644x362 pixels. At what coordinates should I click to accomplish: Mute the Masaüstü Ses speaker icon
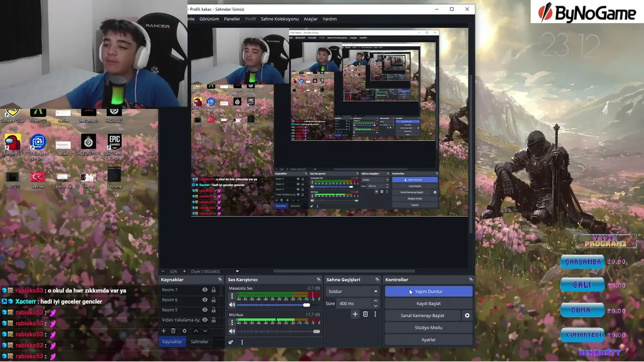pyautogui.click(x=232, y=305)
